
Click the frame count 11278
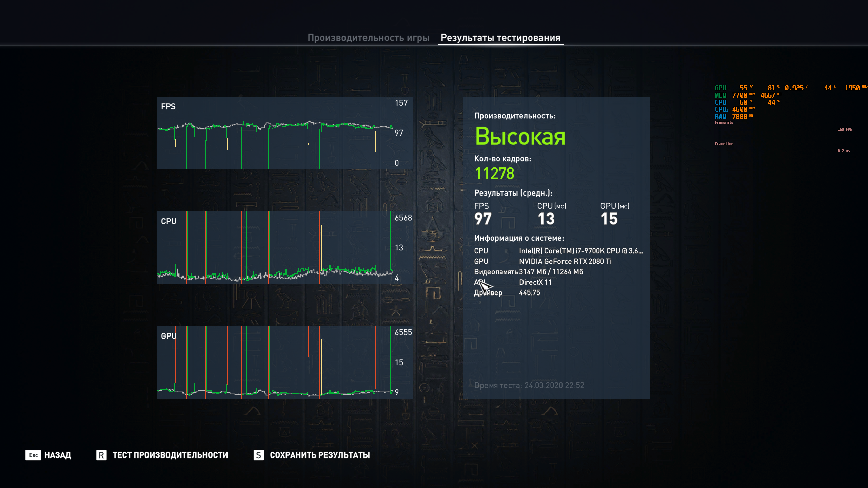point(494,174)
